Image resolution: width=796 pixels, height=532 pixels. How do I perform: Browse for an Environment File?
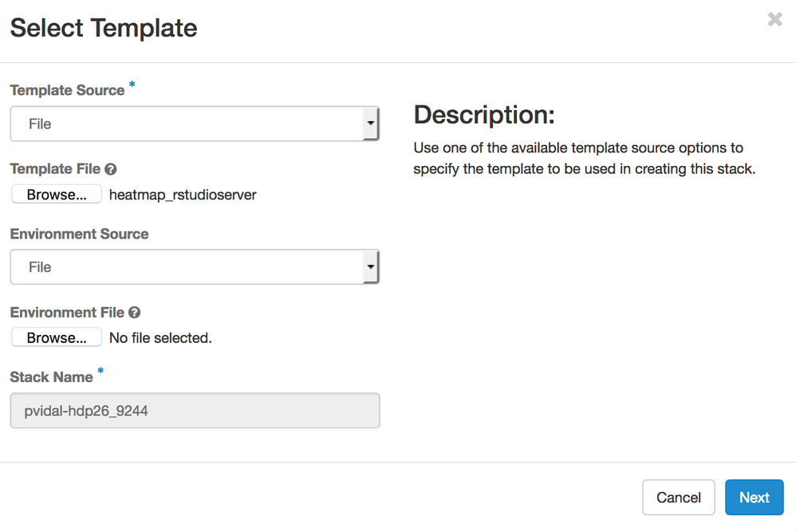pos(57,338)
